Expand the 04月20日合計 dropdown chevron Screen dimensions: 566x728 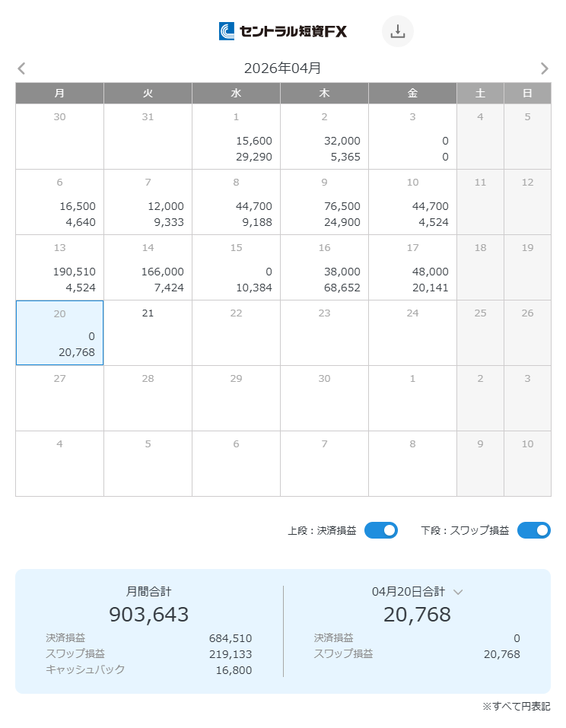coord(458,592)
